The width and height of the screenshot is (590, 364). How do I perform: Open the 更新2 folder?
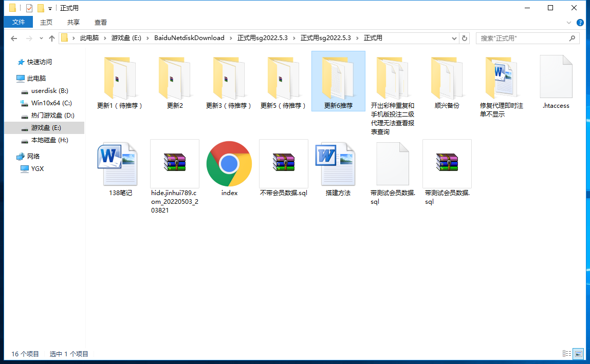pos(175,81)
